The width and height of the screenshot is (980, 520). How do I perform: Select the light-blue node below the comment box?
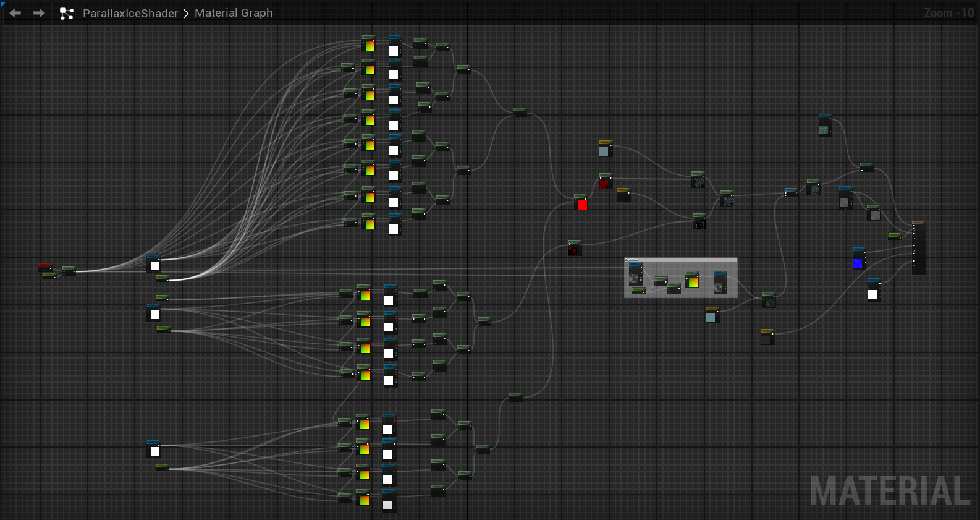tap(712, 315)
